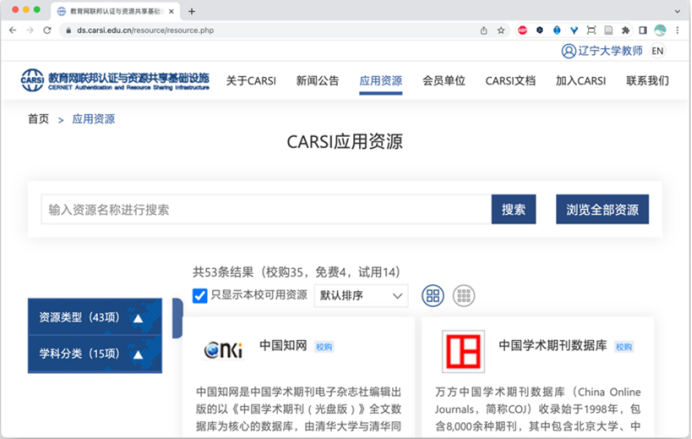Go back to the previous page
Image resolution: width=692 pixels, height=439 pixels.
click(x=13, y=30)
